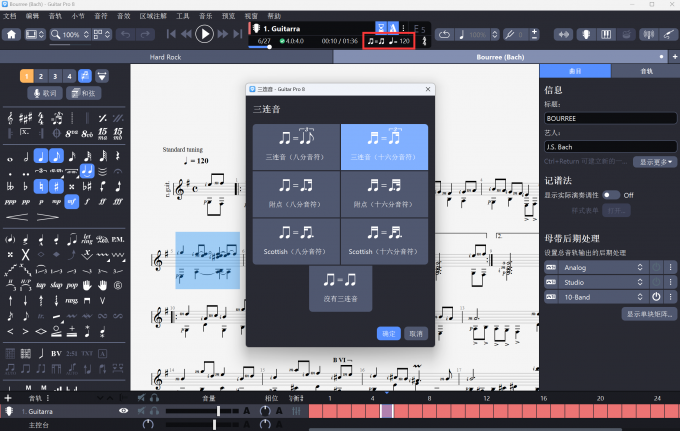Choose 三连音（八分音符） triplet option
The height and width of the screenshot is (431, 680).
coord(295,147)
